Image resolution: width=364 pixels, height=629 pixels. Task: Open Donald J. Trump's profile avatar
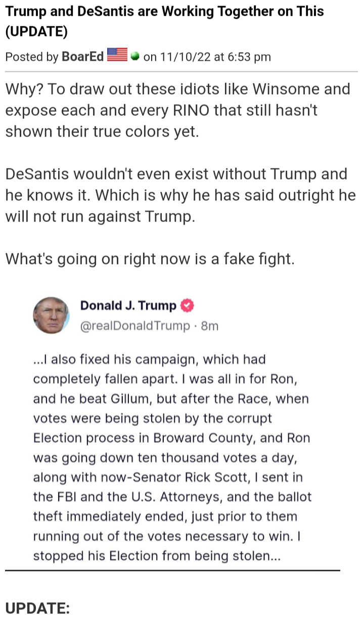(x=51, y=315)
